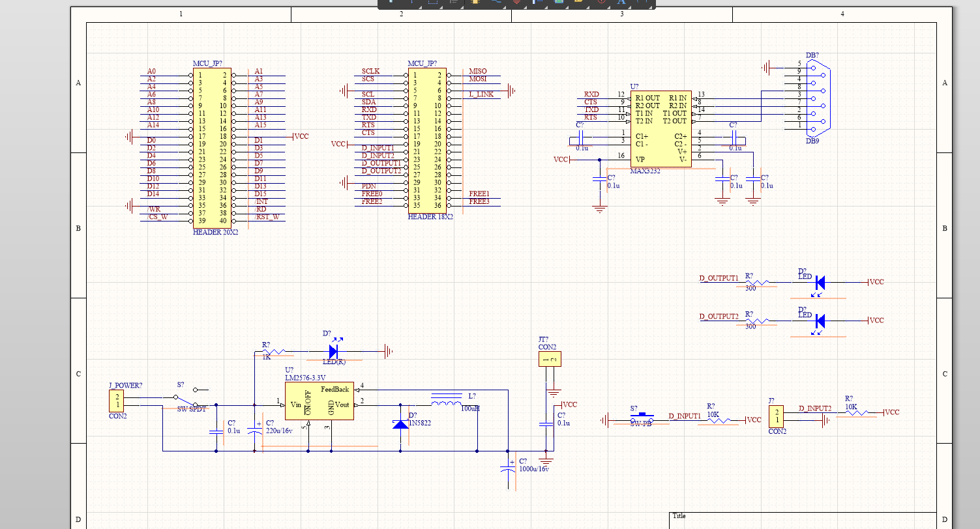This screenshot has width=980, height=529.
Task: Click the R2 IN pin on MAX3232
Action: [x=678, y=106]
